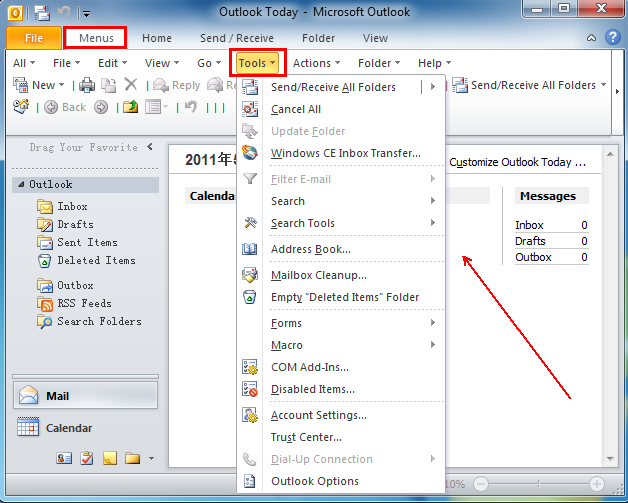Open COM Add-Ins from Tools menu
Viewport: 628px width, 503px height.
tap(341, 367)
